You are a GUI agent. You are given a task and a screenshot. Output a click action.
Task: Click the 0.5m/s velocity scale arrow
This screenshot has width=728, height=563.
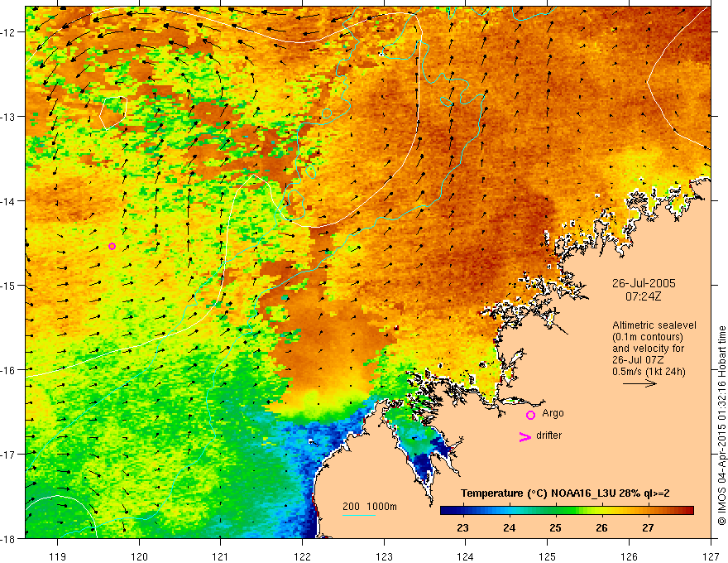click(639, 383)
